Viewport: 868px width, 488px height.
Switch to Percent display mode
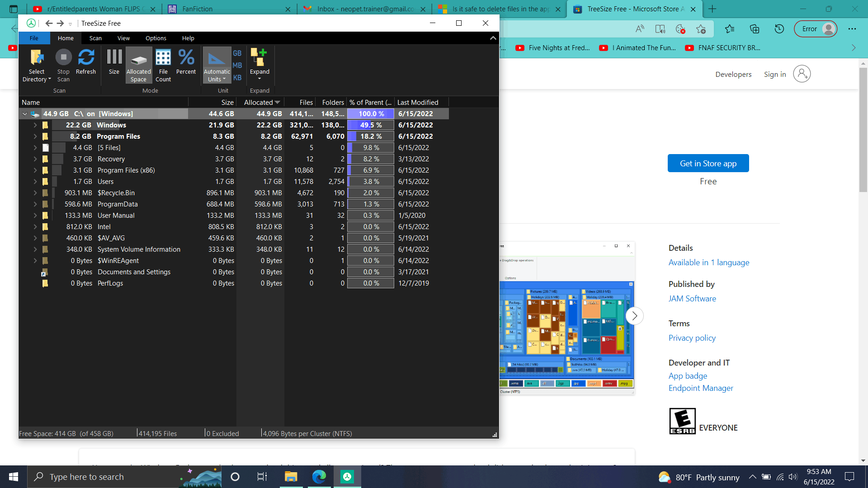186,62
